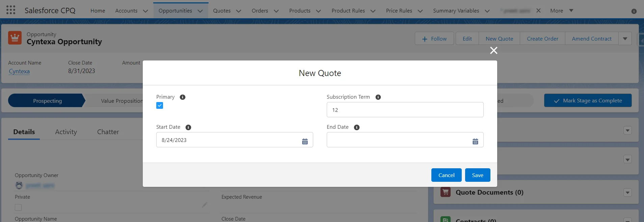Expand the Summary Variables nav dropdown
Viewport: 644px width, 222px height.
click(487, 11)
